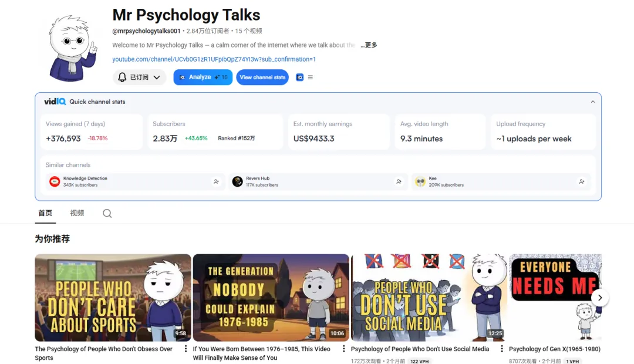This screenshot has height=364, width=634.
Task: Expand channel description with 更多
Action: tap(369, 45)
